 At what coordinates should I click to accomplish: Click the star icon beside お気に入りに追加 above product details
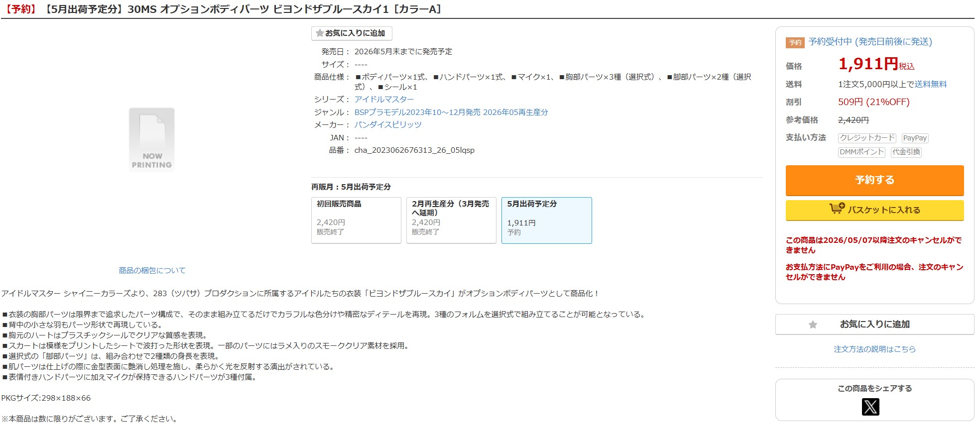(320, 33)
